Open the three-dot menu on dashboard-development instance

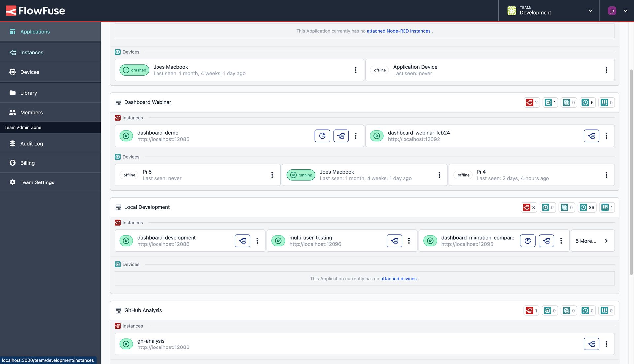(x=258, y=241)
